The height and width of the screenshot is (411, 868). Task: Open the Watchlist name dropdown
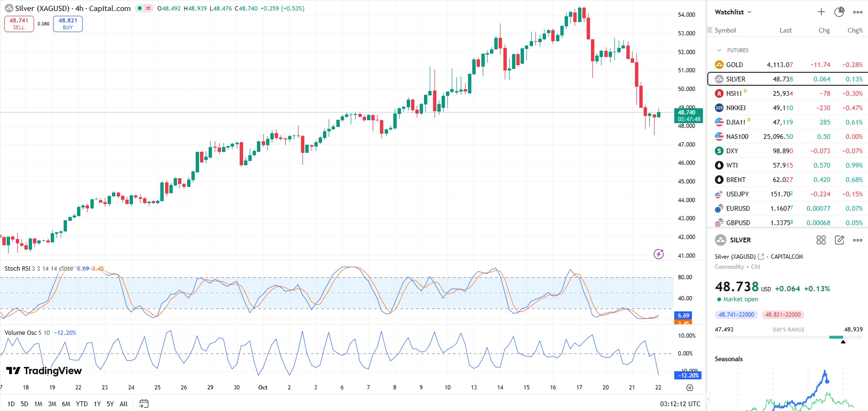click(733, 12)
